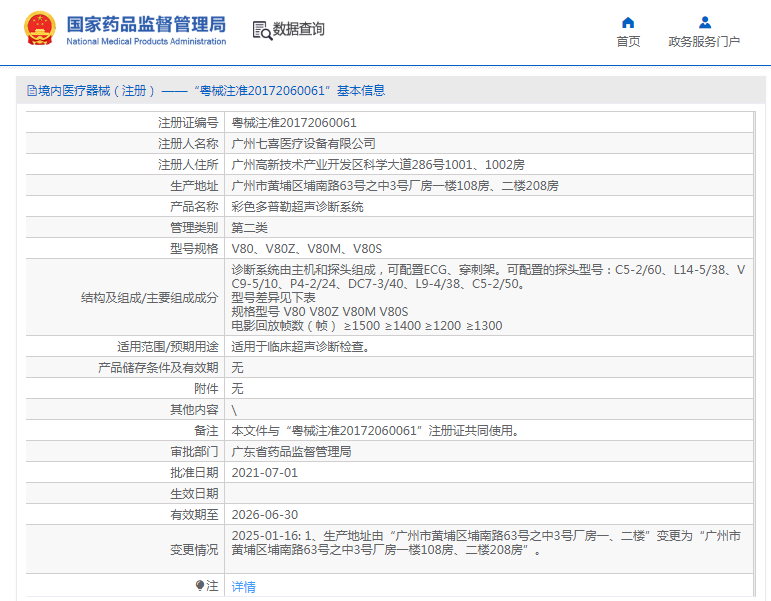Open the 数据查询 search icon

[x=262, y=30]
